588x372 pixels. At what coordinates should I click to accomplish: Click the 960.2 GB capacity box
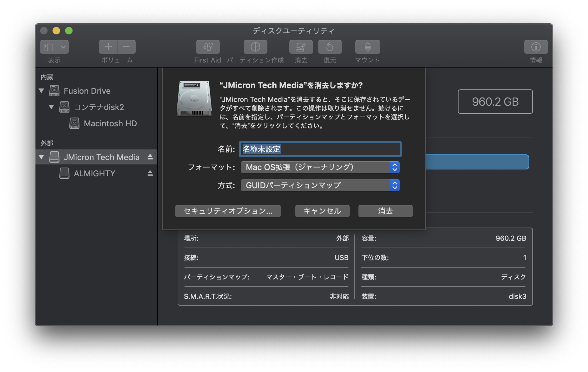[x=495, y=102]
